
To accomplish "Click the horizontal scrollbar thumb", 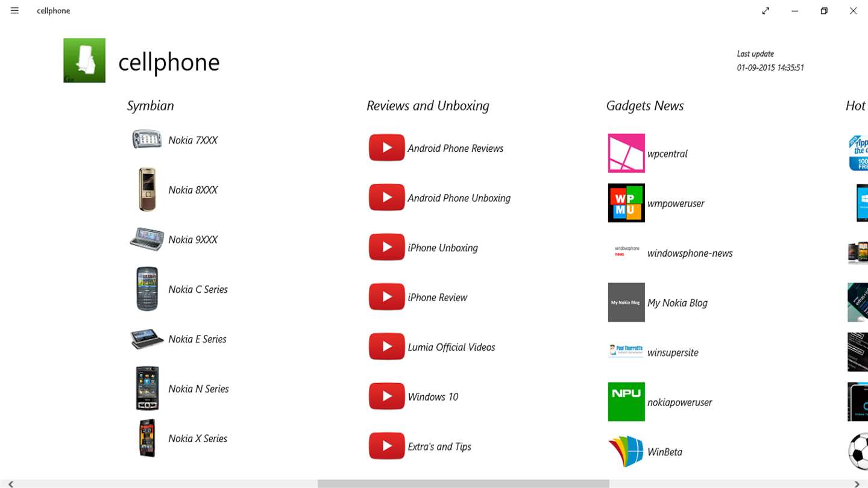I will (x=463, y=484).
